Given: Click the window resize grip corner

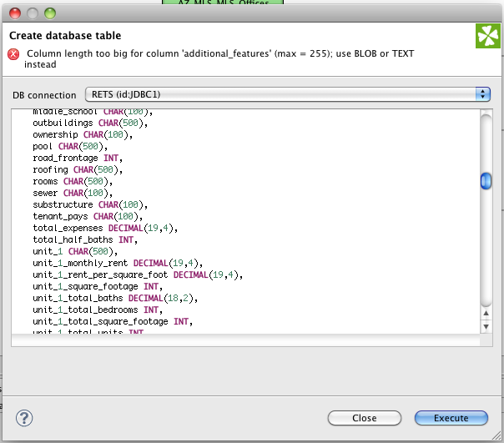Looking at the screenshot, I should click(497, 435).
